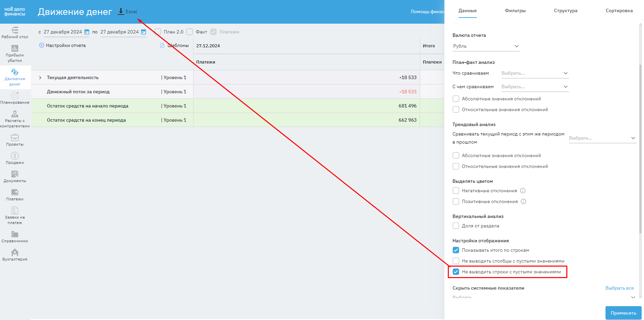Expand the Текущая деятельность row

(x=40, y=78)
